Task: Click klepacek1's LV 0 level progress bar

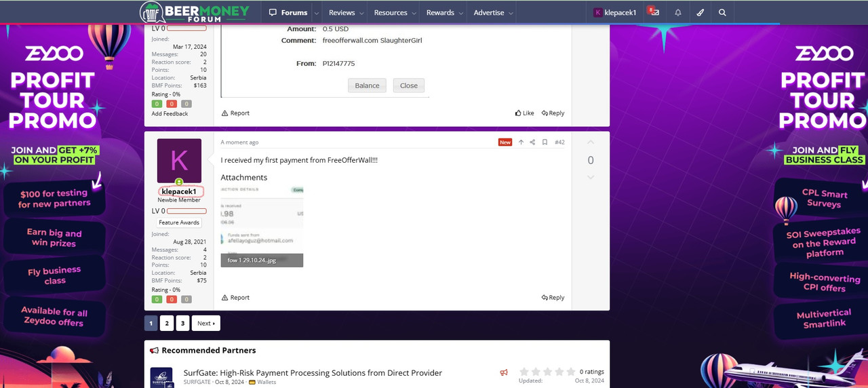Action: coord(186,211)
